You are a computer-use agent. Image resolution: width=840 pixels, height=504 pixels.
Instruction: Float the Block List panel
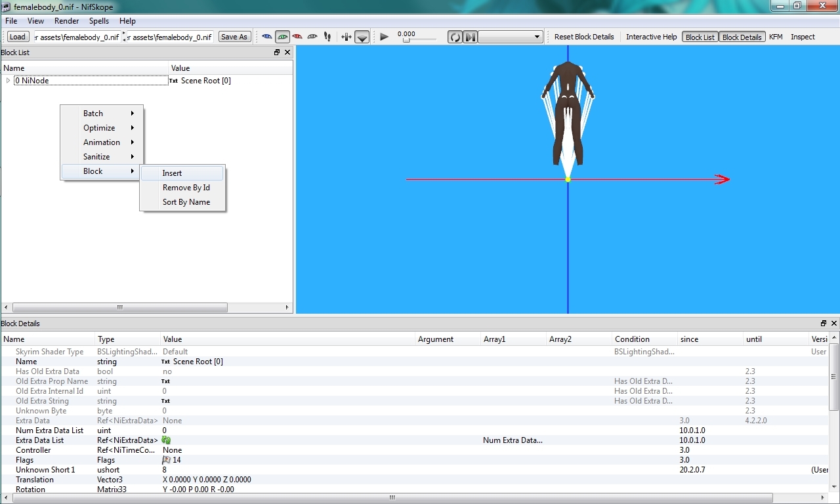pyautogui.click(x=277, y=52)
